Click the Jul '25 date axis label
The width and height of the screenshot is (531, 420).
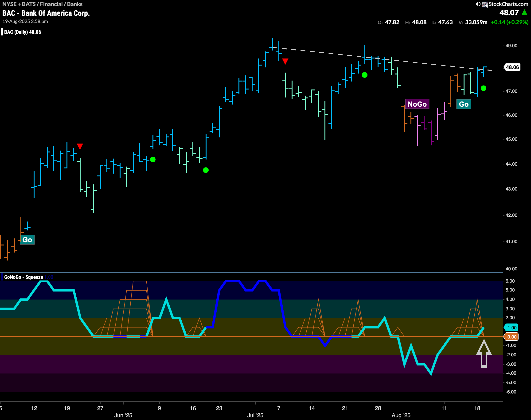coord(255,415)
